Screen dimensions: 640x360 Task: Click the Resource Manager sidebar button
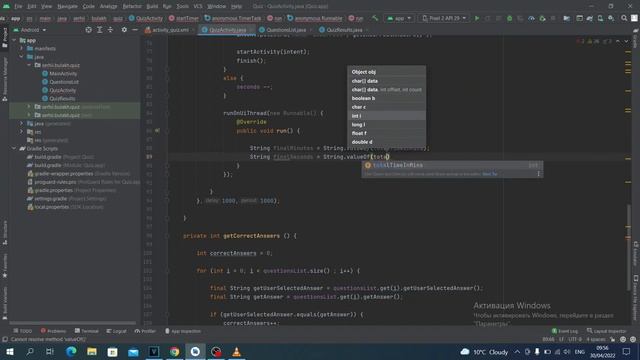tap(4, 79)
